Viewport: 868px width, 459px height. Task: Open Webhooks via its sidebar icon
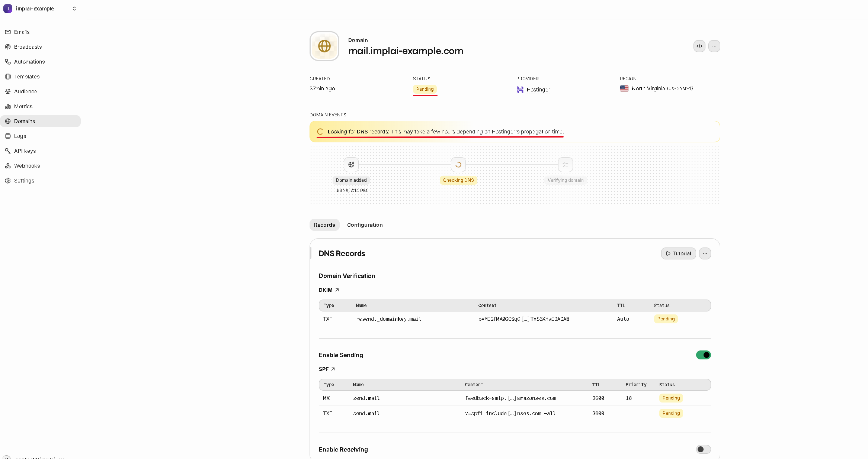coord(8,166)
